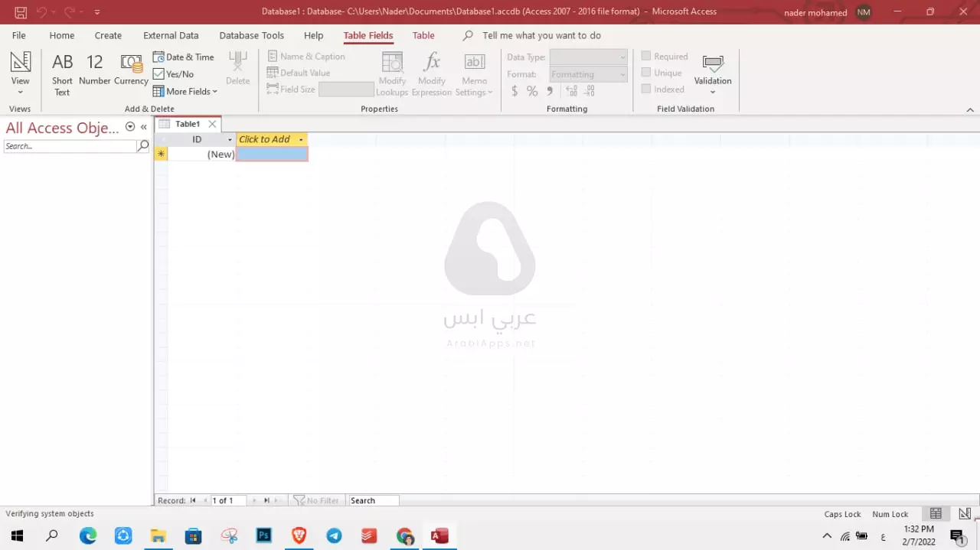This screenshot has height=550, width=980.
Task: Add a Date & Time field
Action: point(184,57)
